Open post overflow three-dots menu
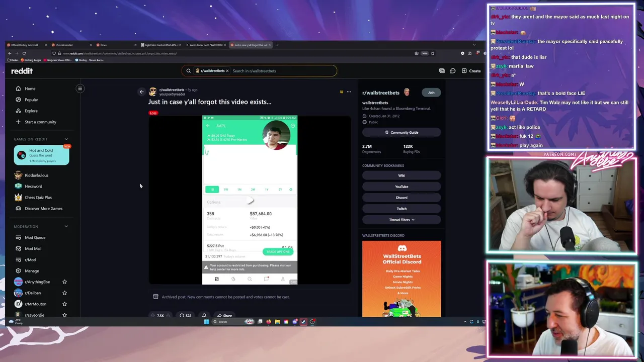 point(349,92)
